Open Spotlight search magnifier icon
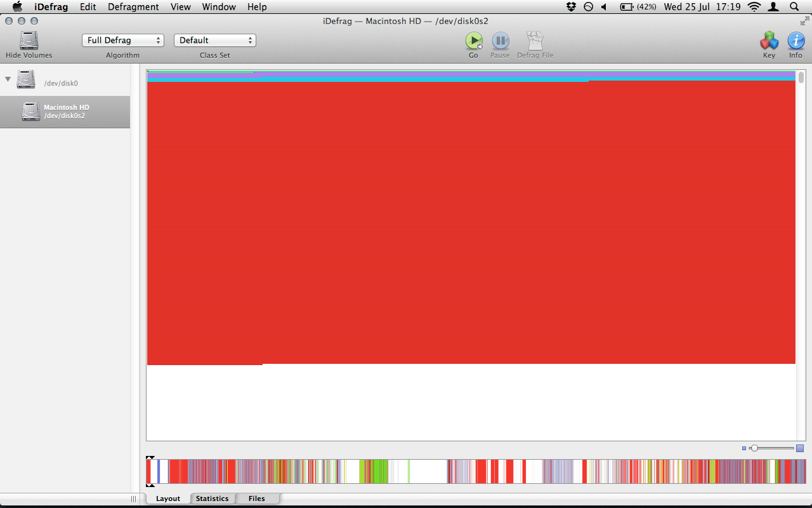 click(x=794, y=7)
